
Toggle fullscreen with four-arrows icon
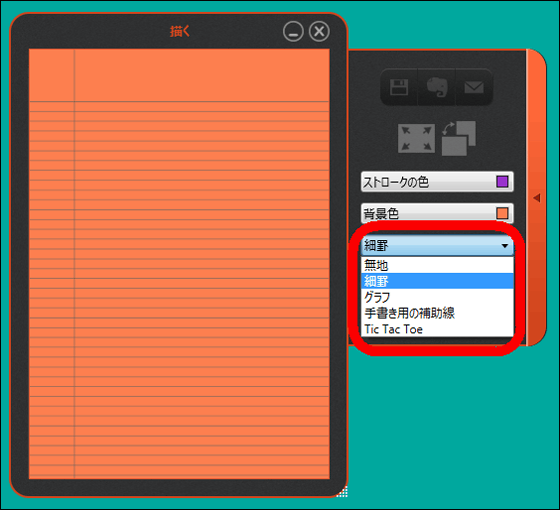[416, 138]
